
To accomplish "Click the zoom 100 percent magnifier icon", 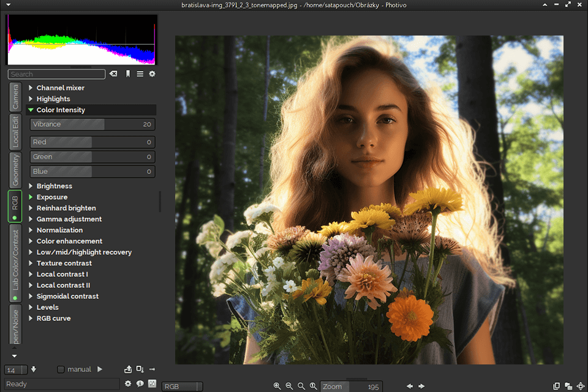I will pyautogui.click(x=313, y=386).
